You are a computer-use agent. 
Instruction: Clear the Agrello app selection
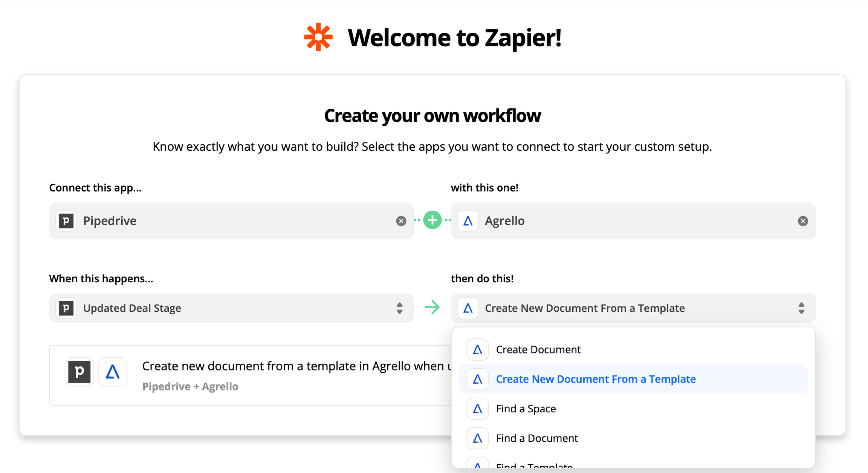click(x=803, y=221)
